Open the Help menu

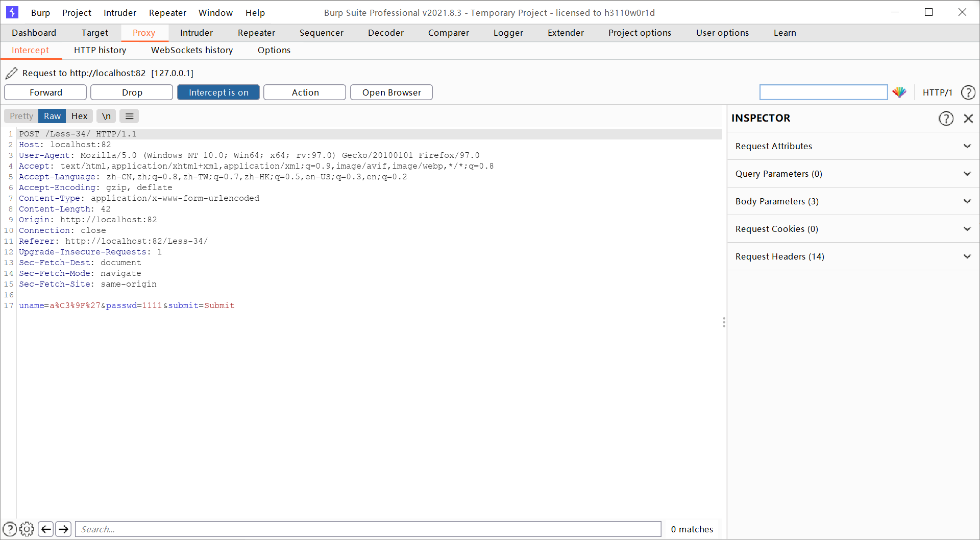pyautogui.click(x=255, y=13)
